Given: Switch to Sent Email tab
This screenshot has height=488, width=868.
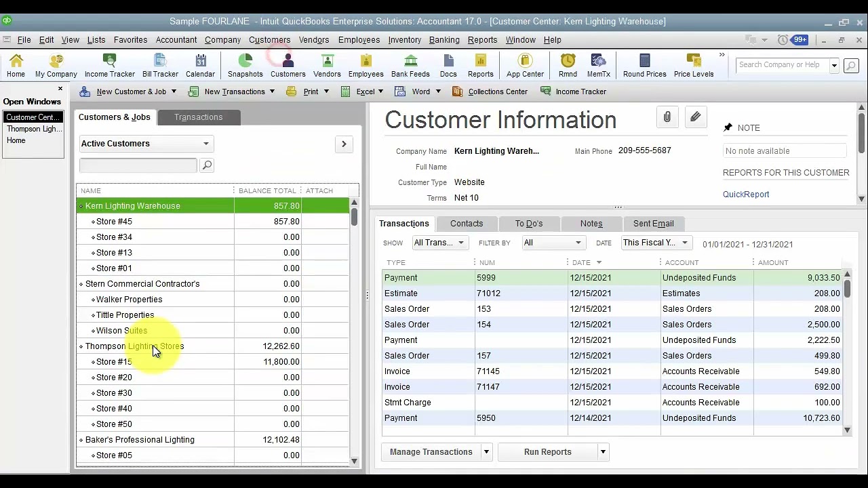Looking at the screenshot, I should pyautogui.click(x=654, y=224).
